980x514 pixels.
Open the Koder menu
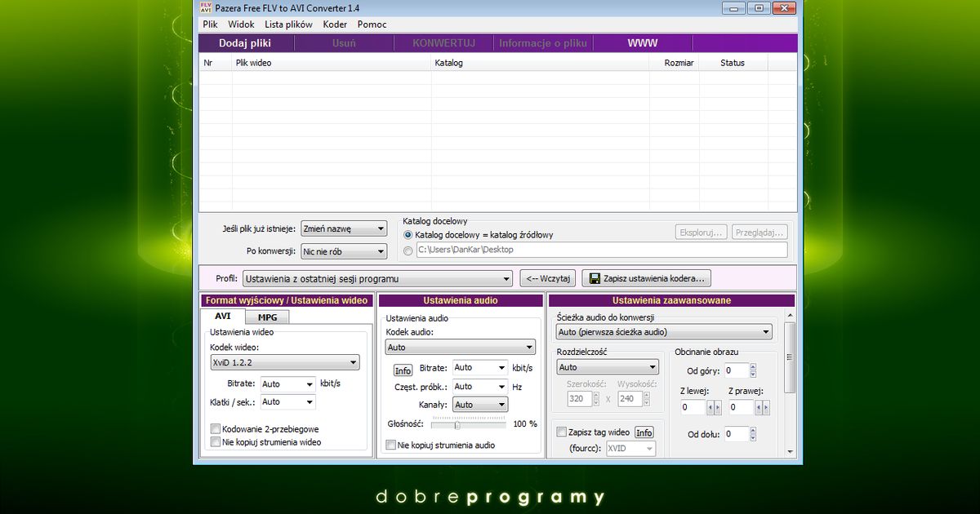[335, 24]
